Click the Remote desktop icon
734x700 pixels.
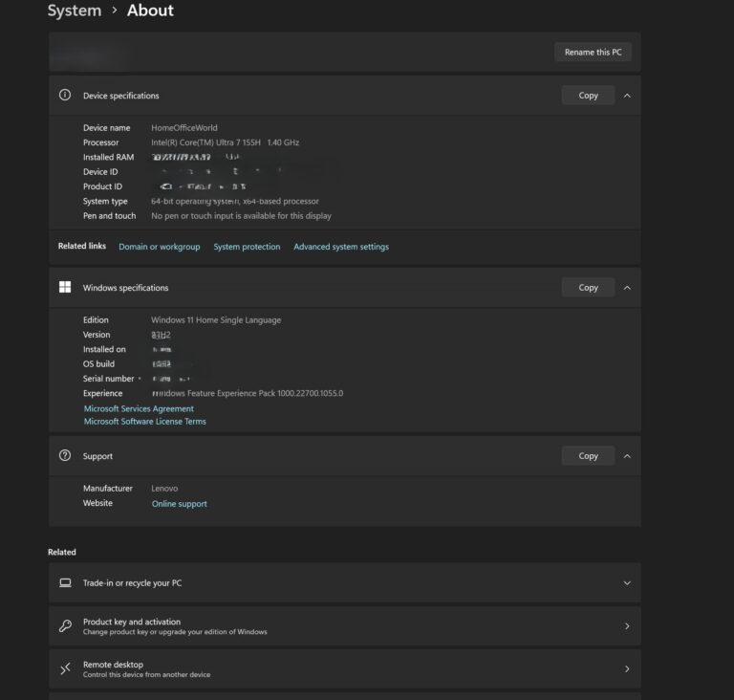[65, 669]
